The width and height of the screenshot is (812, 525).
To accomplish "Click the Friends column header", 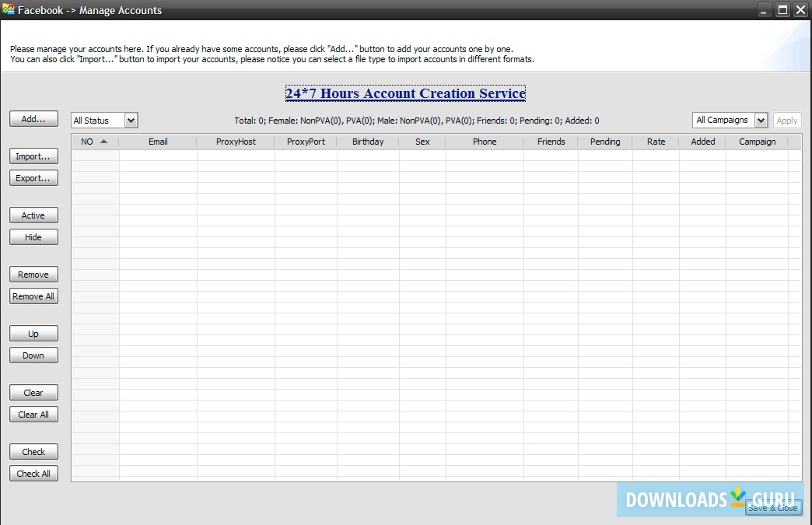I will pos(551,142).
